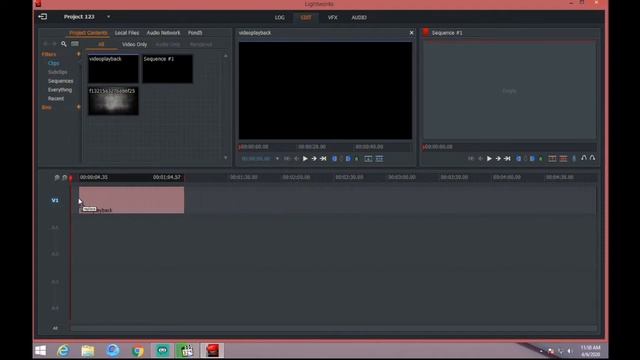Screen dimensions: 640x360
Task: Click the sequence viewer remove icon
Action: [552, 158]
